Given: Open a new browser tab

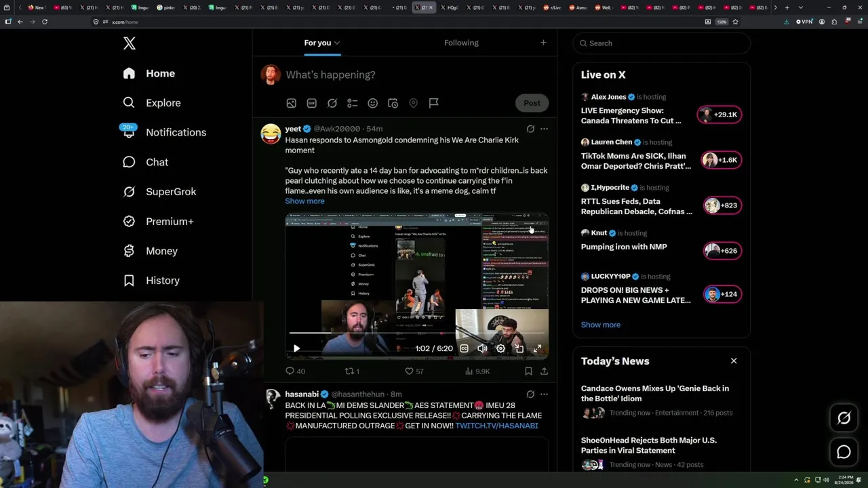Looking at the screenshot, I should [787, 7].
